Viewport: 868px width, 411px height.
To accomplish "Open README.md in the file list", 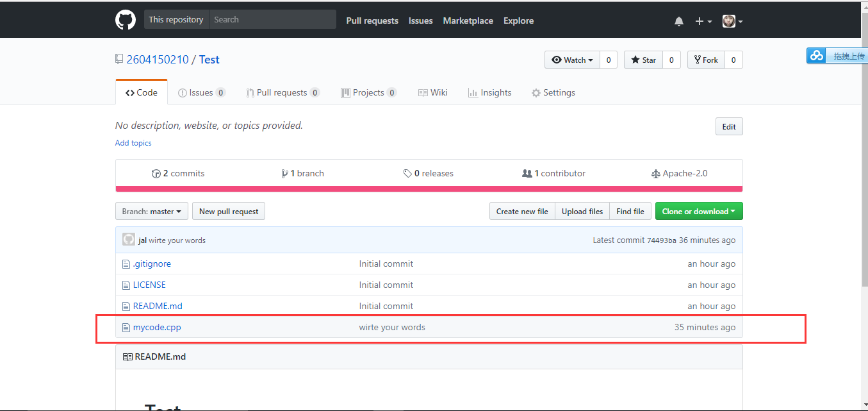I will pos(158,306).
